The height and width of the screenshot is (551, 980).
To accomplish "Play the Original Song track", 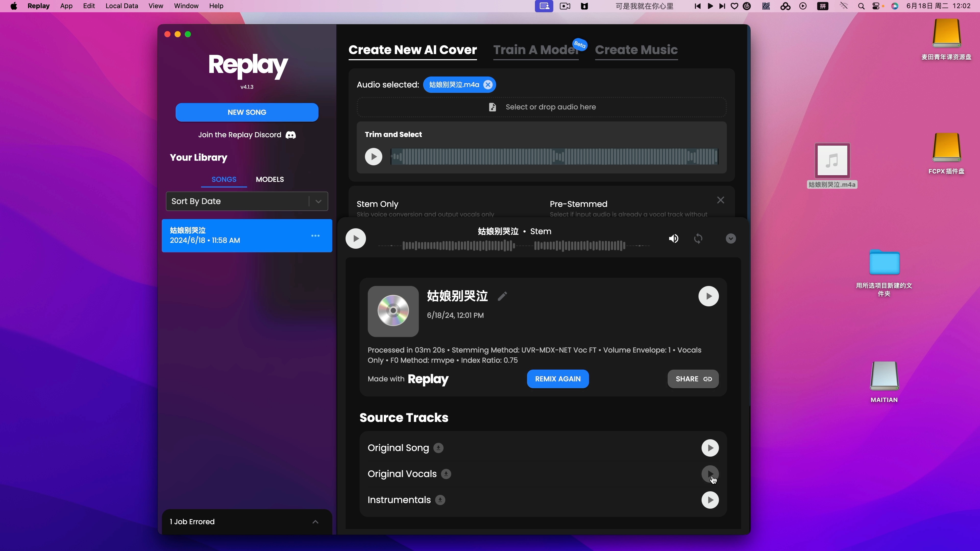I will 710,448.
